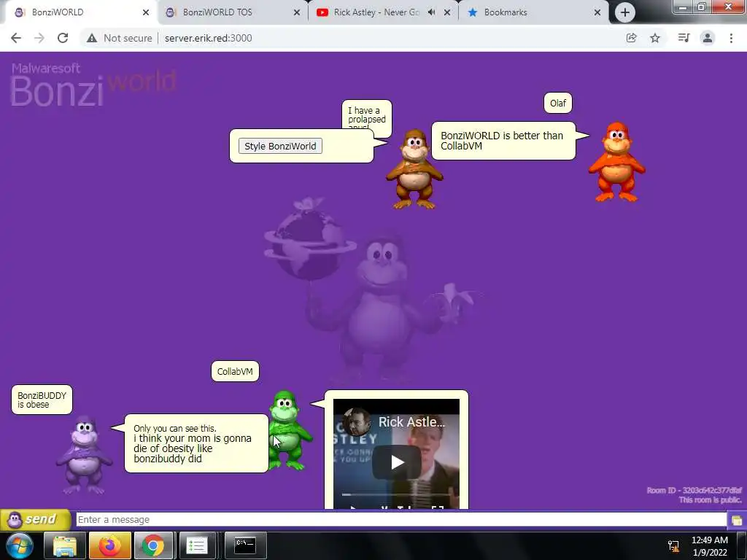Click the 'BonziBUDDY is obese' name tag

[42, 400]
